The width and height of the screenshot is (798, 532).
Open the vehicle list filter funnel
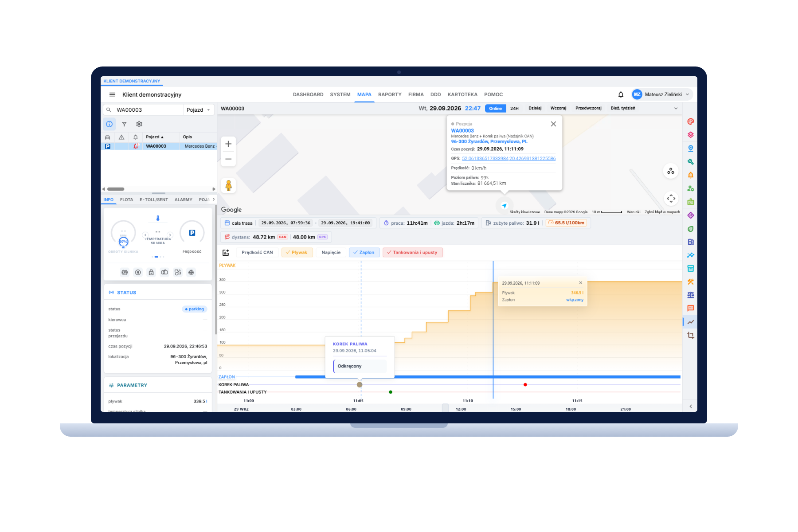[x=124, y=124]
